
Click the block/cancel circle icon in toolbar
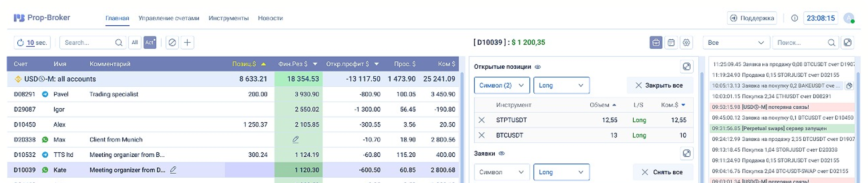tap(172, 43)
